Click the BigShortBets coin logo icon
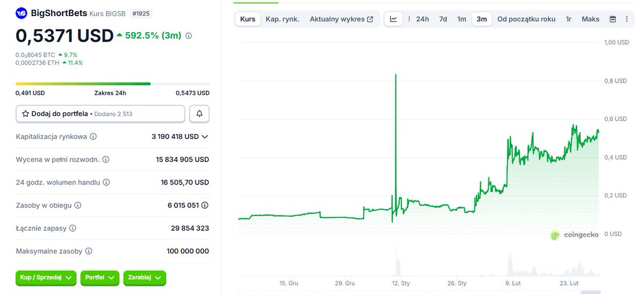The image size is (644, 294). click(x=21, y=13)
